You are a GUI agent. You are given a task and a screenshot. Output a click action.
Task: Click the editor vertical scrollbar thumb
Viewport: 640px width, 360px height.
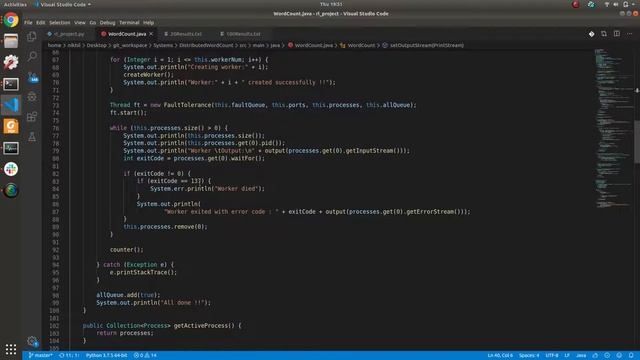pyautogui.click(x=637, y=141)
